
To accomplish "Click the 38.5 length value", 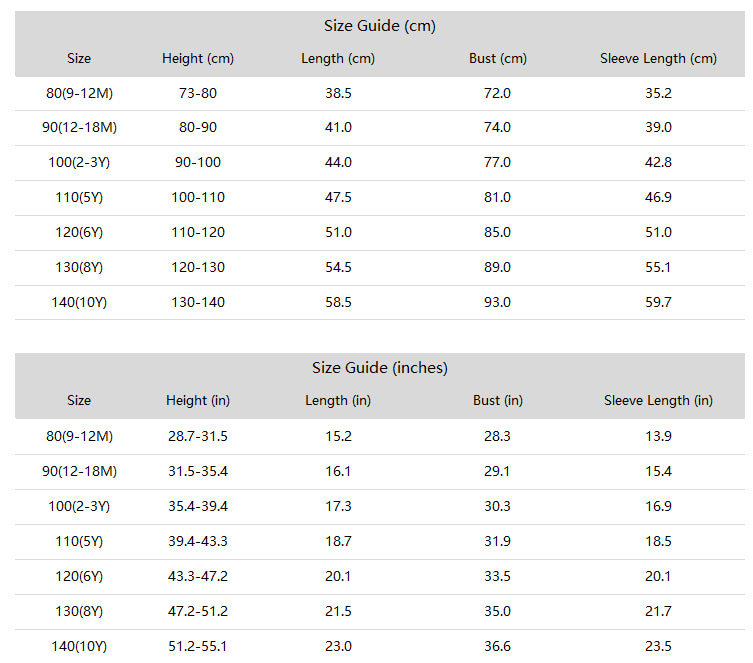I will click(338, 93).
